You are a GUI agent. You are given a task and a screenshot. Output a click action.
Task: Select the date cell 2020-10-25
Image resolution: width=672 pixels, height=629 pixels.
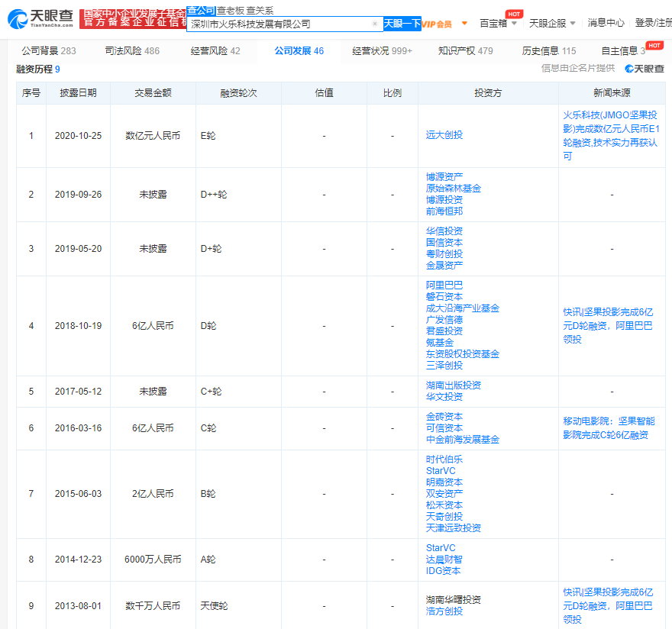(78, 136)
